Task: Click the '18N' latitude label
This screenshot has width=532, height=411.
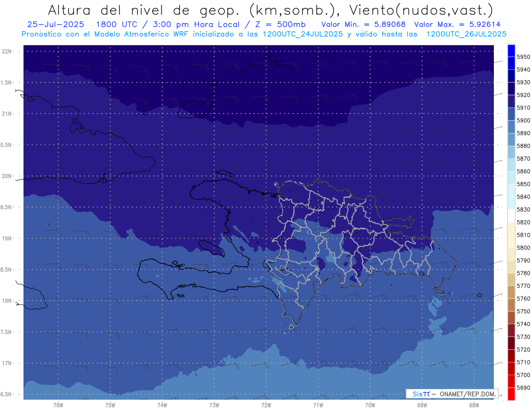Action: [8, 301]
